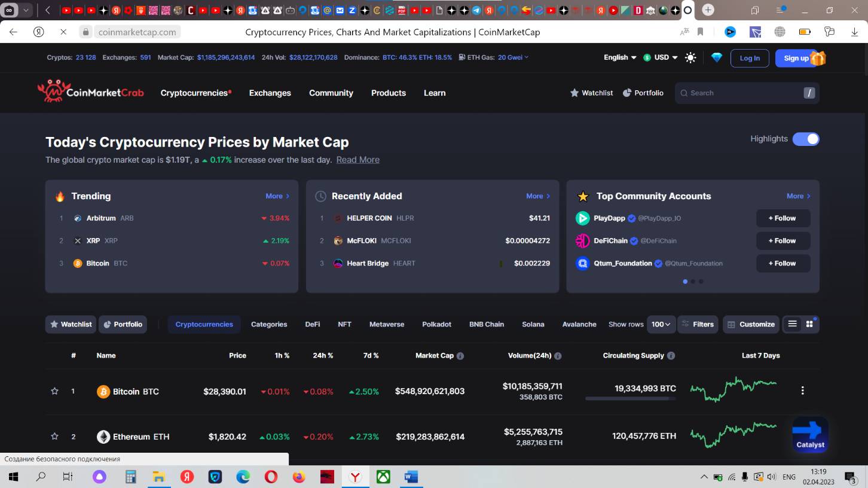The height and width of the screenshot is (488, 868).
Task: Open Windows Start menu
Action: pos(13,477)
